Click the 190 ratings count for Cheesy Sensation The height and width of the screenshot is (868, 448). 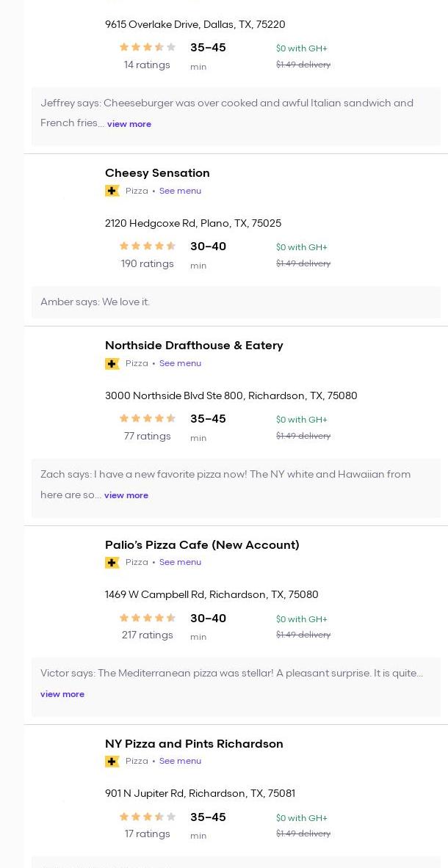point(147,264)
